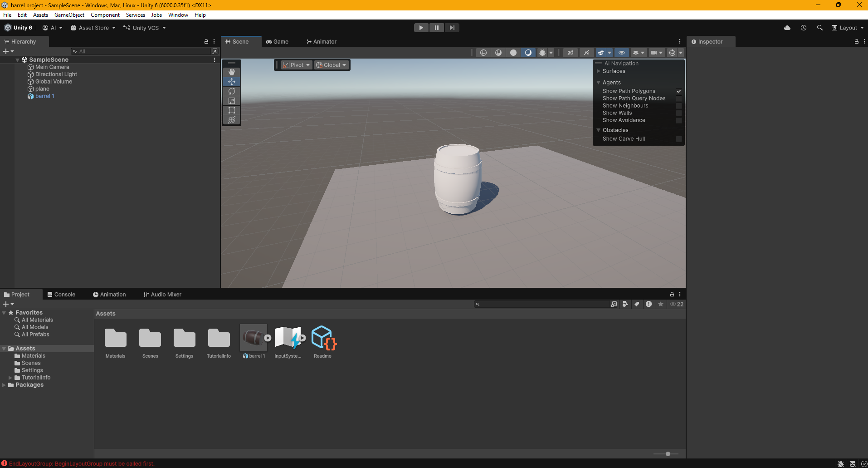Switch to the Console tab
Image resolution: width=868 pixels, height=468 pixels.
(62, 295)
